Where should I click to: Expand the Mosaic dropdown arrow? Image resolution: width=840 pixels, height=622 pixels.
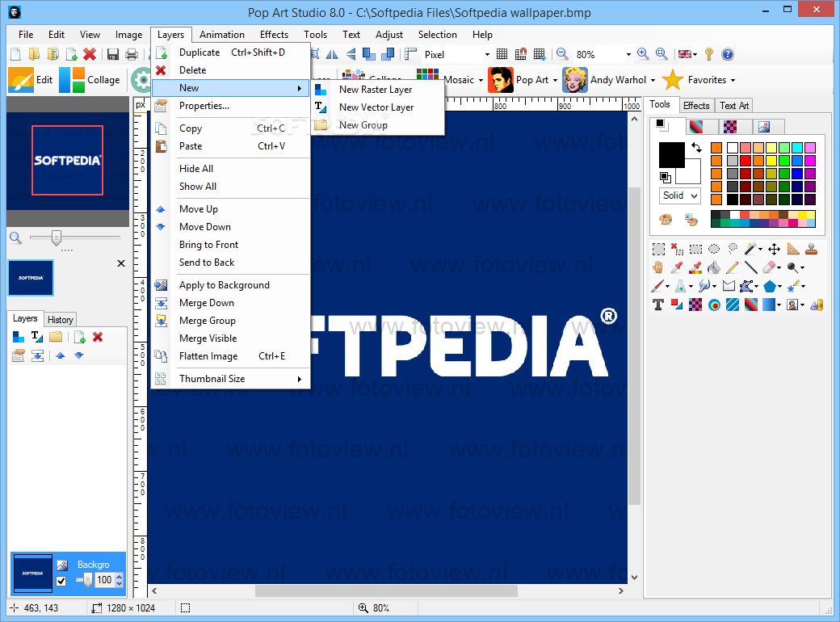tap(481, 80)
